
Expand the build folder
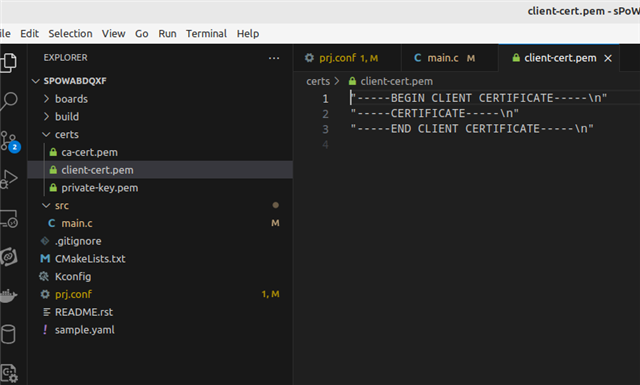(x=47, y=116)
